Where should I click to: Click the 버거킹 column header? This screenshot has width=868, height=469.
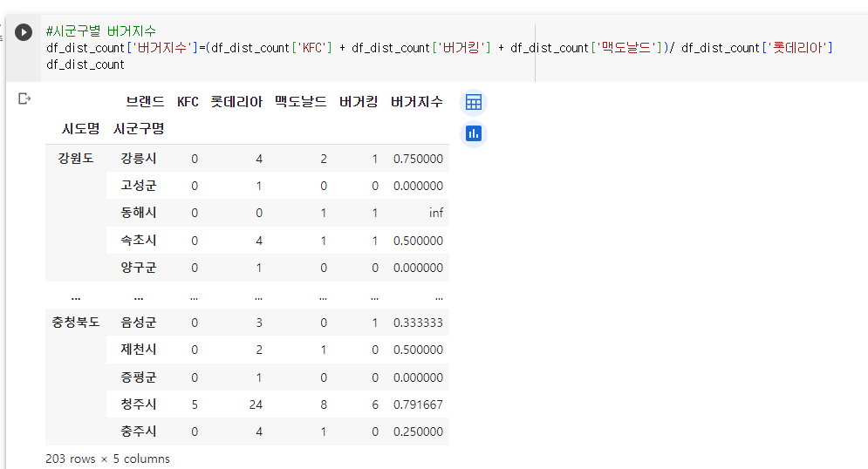(x=359, y=102)
